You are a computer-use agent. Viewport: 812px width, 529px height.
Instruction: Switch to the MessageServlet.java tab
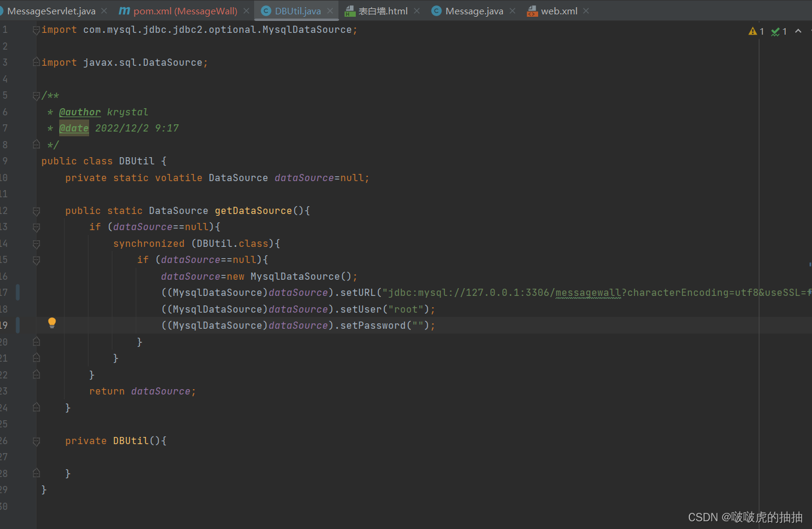coord(51,11)
